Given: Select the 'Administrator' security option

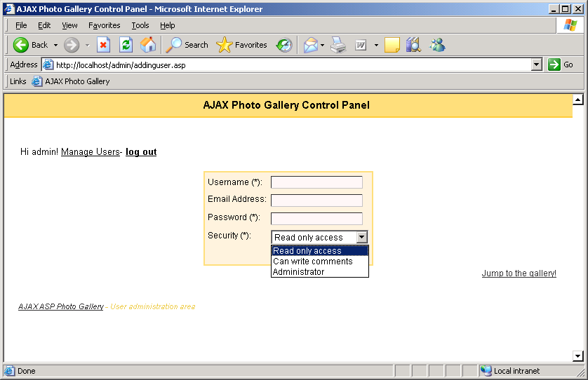Looking at the screenshot, I should click(299, 272).
